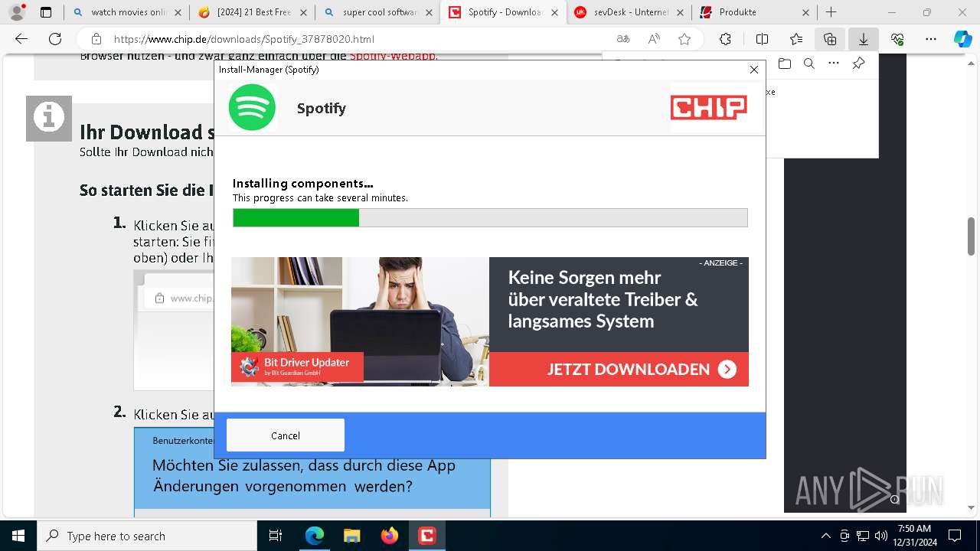
Task: Close the Install-Manager dialog
Action: pos(754,70)
